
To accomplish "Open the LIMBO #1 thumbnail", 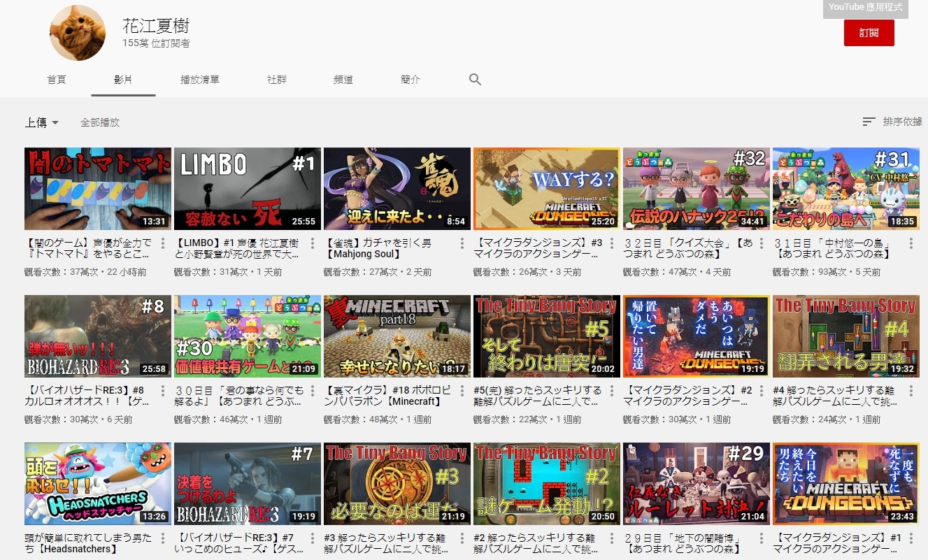I will [x=248, y=189].
